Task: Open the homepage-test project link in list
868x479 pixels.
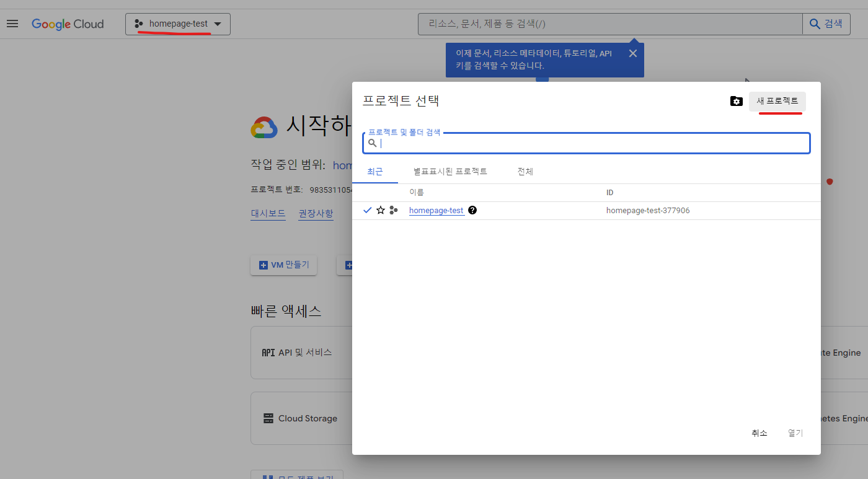Action: pos(436,211)
